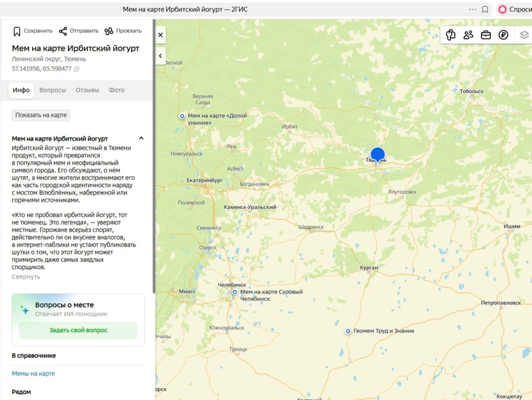Click the Ялуторовск label on the map

click(402, 192)
